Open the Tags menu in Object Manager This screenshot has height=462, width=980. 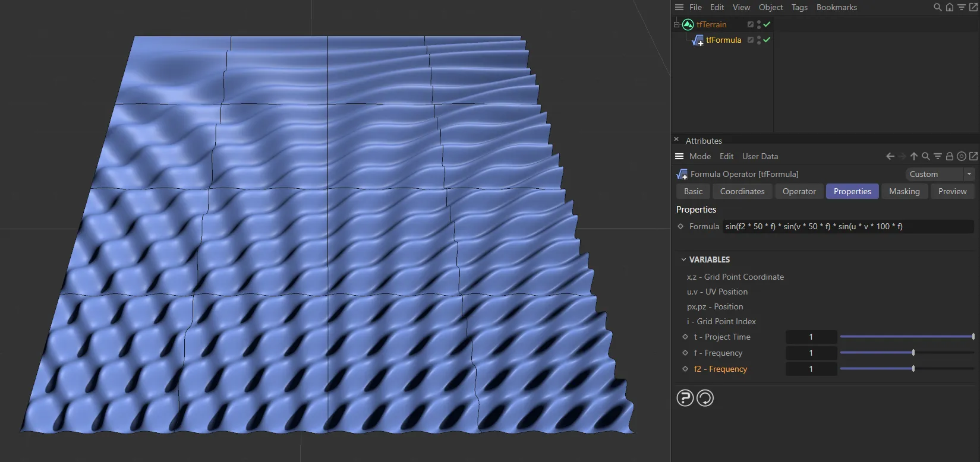[x=799, y=7]
